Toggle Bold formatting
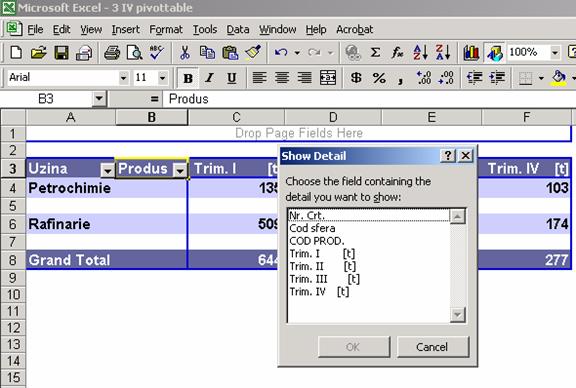This screenshot has width=576, height=388. (x=188, y=78)
